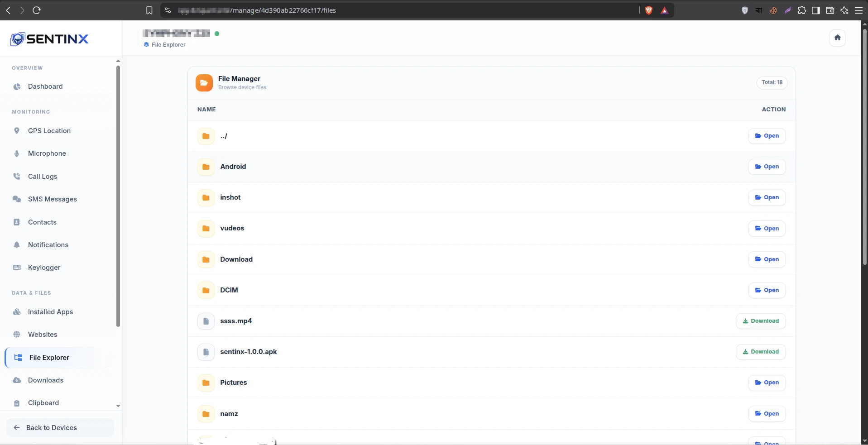Click Open on the Download folder row
Viewport: 868px width, 445px height.
click(767, 259)
